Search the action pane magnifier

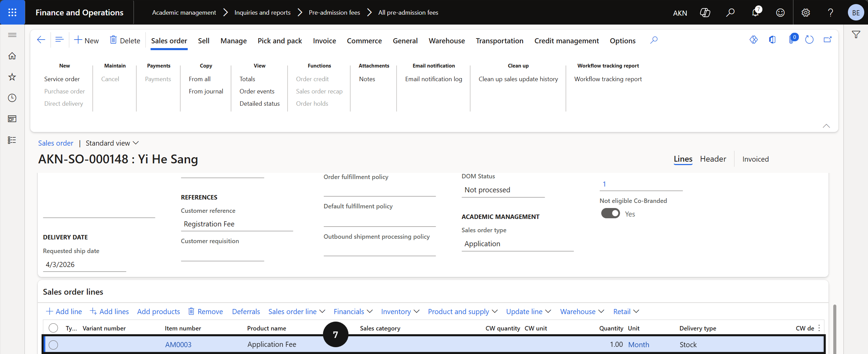point(654,40)
